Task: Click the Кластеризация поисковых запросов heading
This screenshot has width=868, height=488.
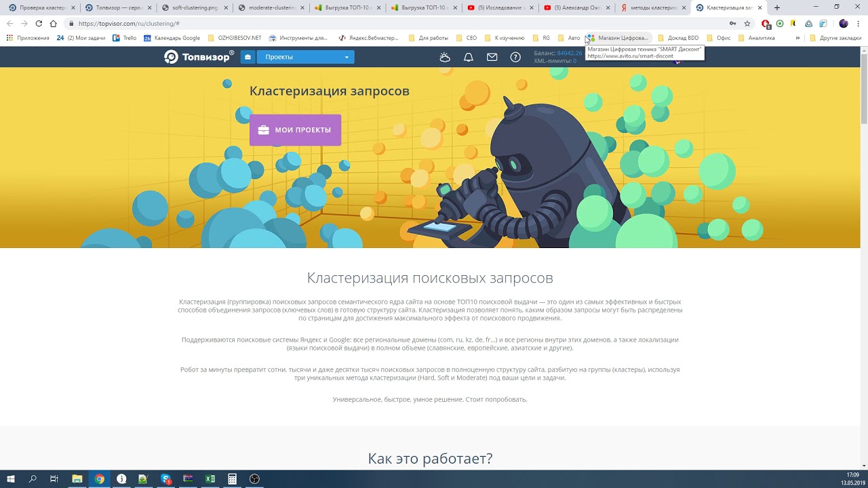Action: (x=430, y=278)
